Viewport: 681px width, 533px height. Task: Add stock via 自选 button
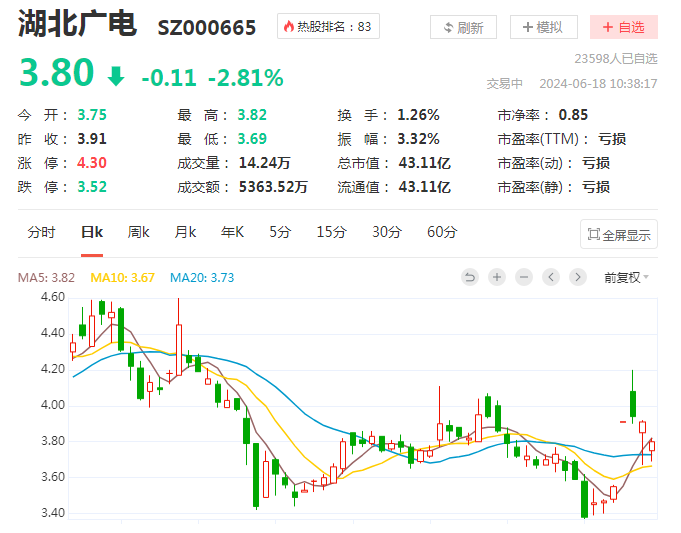pyautogui.click(x=624, y=27)
